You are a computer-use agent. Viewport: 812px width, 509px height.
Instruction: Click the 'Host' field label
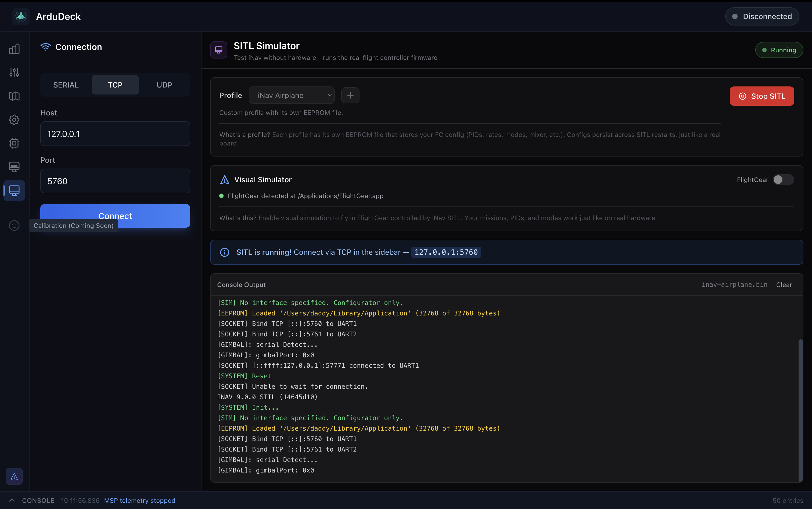[x=49, y=113]
